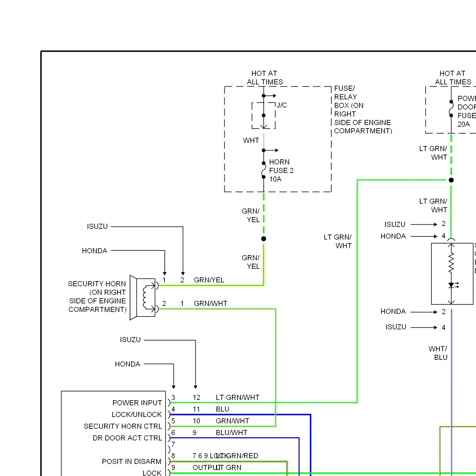Click the resistor zigzag symbol in right box
Viewport: 476px width, 476px height.
click(451, 263)
